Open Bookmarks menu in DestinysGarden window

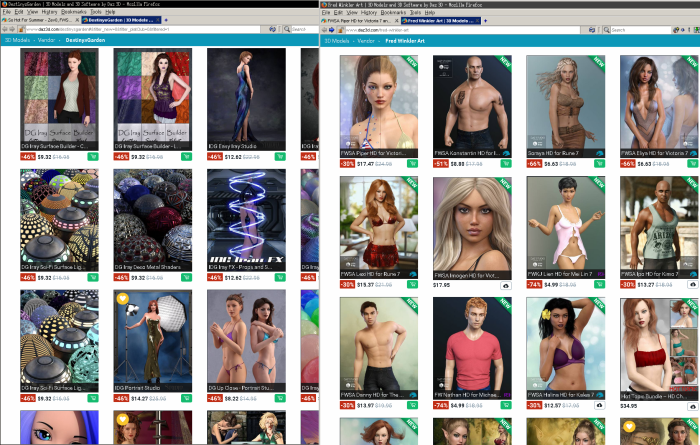pyautogui.click(x=74, y=12)
